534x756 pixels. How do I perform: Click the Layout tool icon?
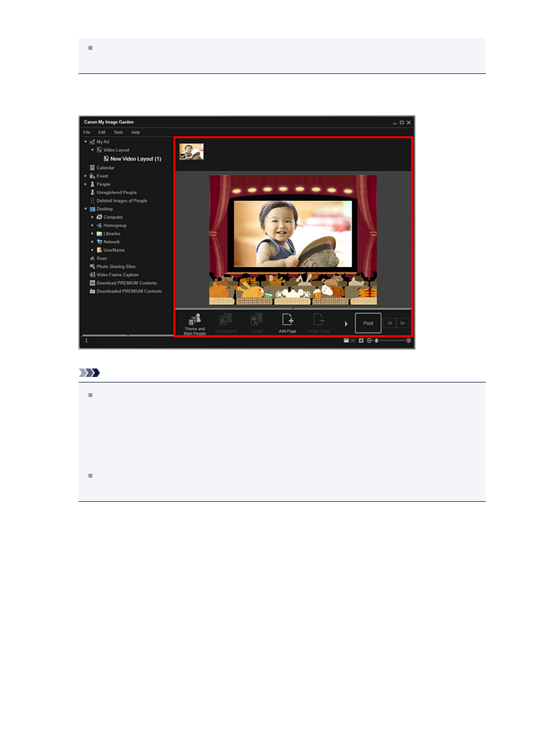click(x=256, y=319)
